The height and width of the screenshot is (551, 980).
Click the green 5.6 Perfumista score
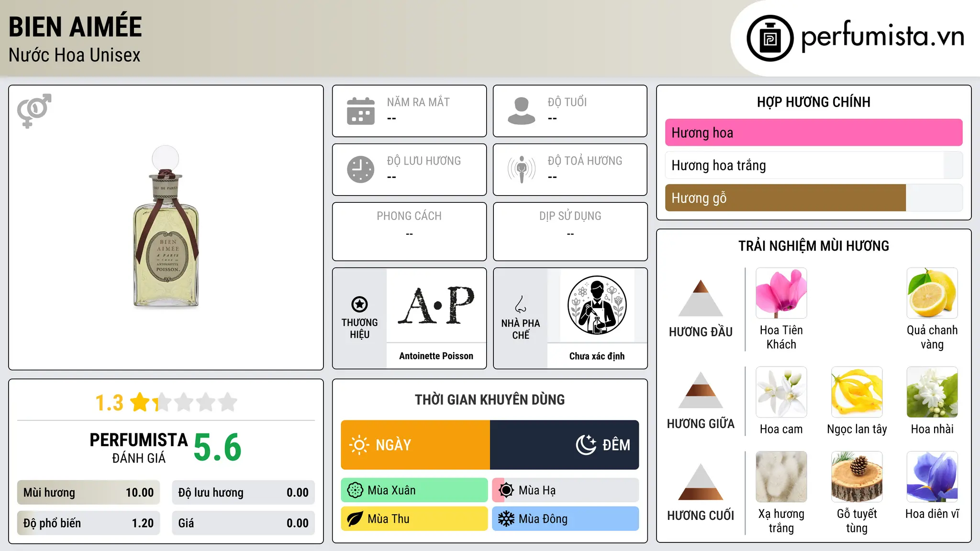(x=218, y=448)
